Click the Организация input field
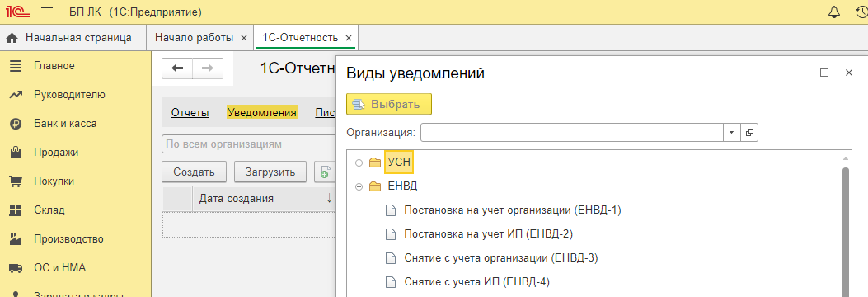The height and width of the screenshot is (297, 868). [x=571, y=133]
